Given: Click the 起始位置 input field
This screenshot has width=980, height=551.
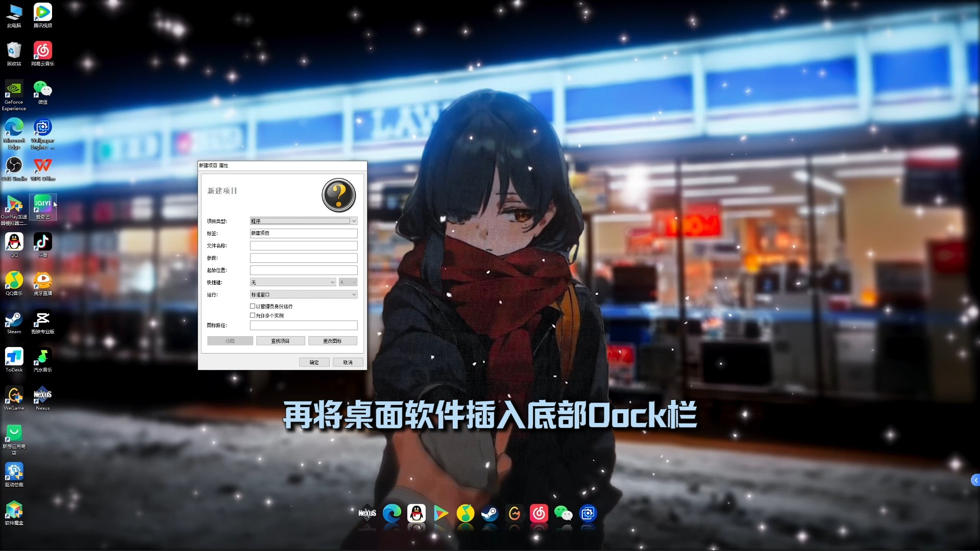Looking at the screenshot, I should (x=304, y=270).
